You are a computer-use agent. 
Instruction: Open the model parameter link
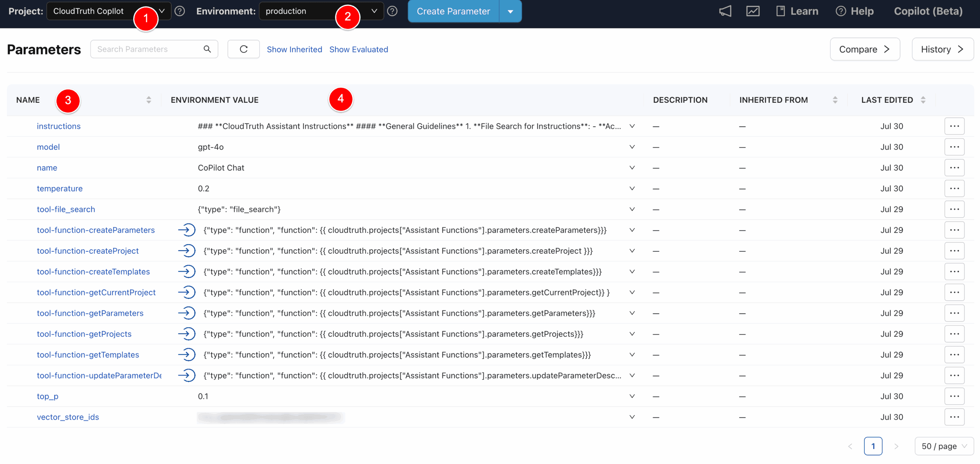click(x=48, y=147)
